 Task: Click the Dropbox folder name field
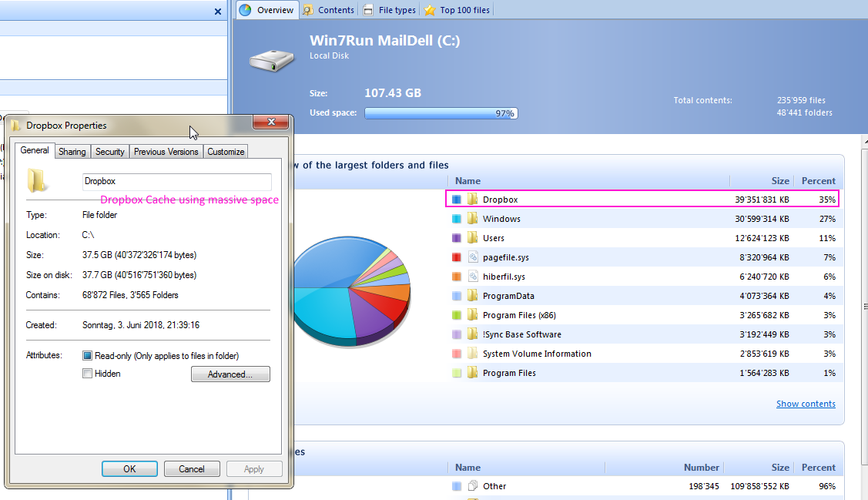click(176, 182)
